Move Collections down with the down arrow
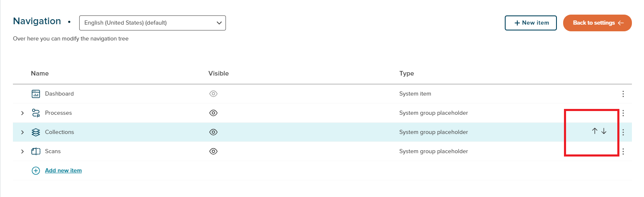 [x=604, y=131]
